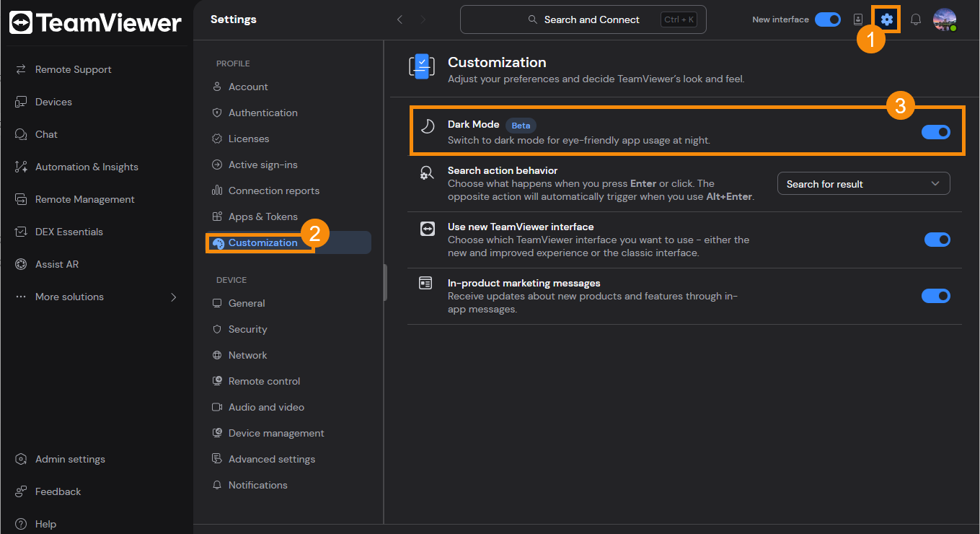Click the Chat bubble icon
980x534 pixels.
tap(21, 134)
